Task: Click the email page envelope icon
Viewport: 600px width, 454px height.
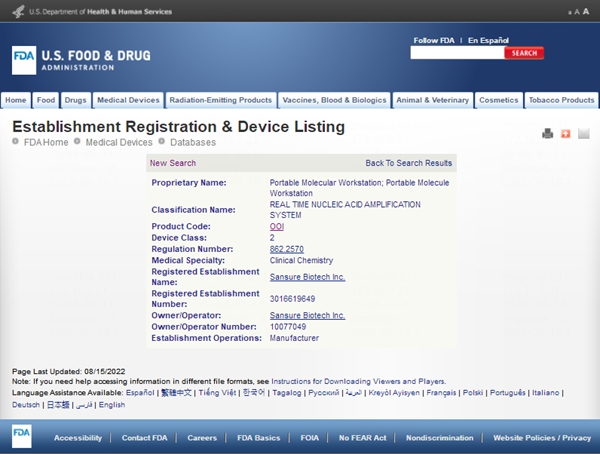Action: pos(584,134)
